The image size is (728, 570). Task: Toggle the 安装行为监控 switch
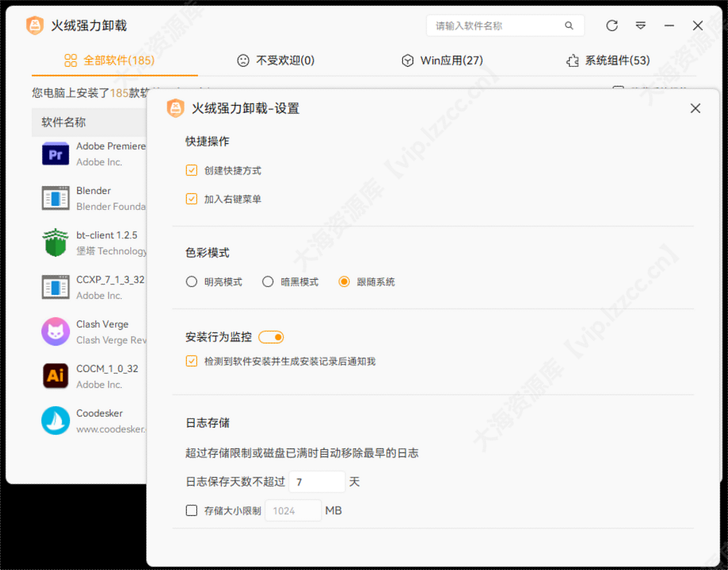pyautogui.click(x=271, y=337)
